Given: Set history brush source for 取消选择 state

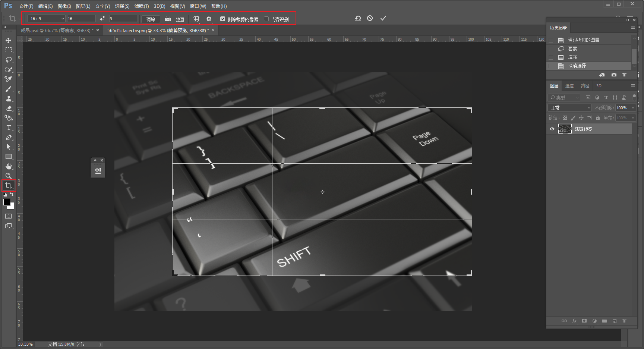Looking at the screenshot, I should 551,66.
